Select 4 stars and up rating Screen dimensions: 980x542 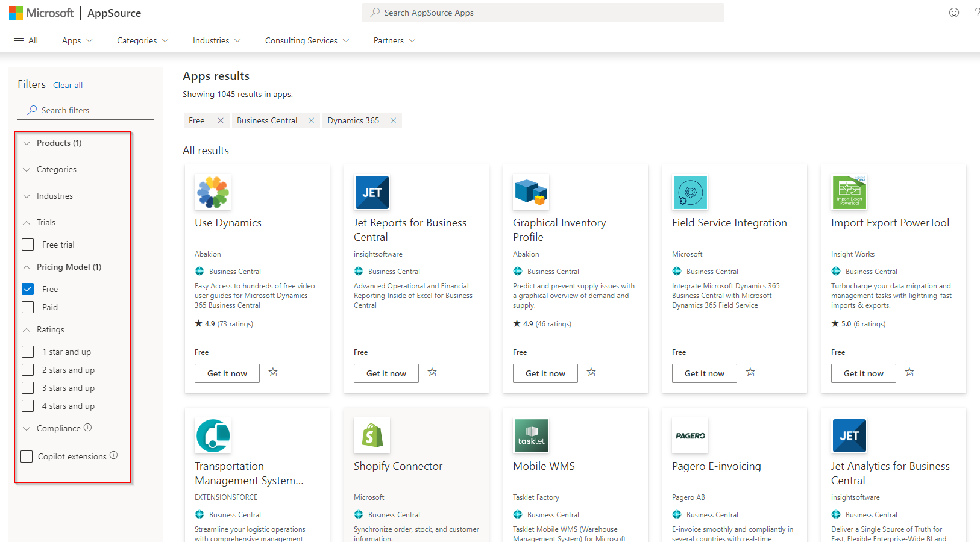28,406
